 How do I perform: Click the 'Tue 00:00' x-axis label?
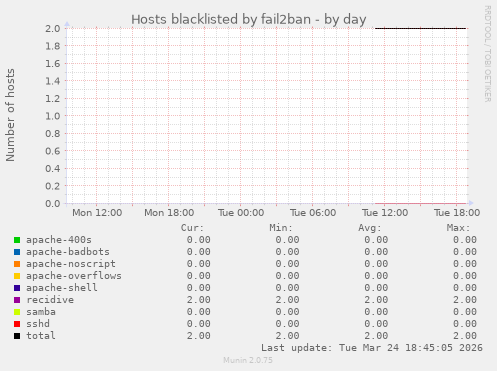coord(241,213)
